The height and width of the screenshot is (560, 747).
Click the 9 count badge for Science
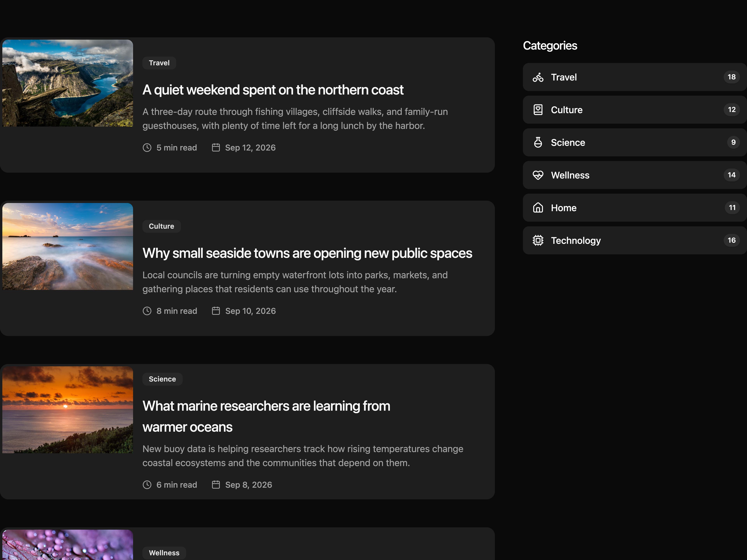point(733,143)
